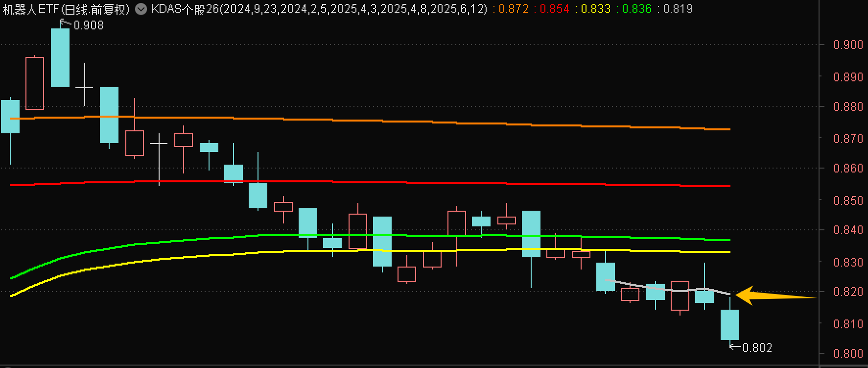Click the 0.870 label on the price axis
Viewport: 868px width, 368px height.
(848, 139)
